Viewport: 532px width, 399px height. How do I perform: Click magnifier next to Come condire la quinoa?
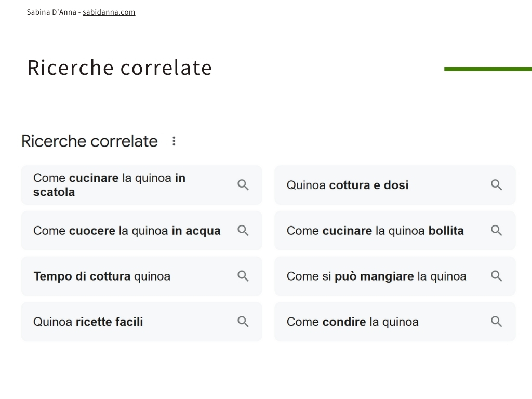point(496,321)
